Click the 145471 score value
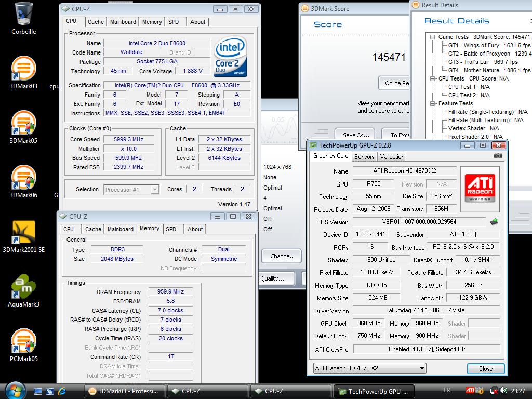 point(389,57)
